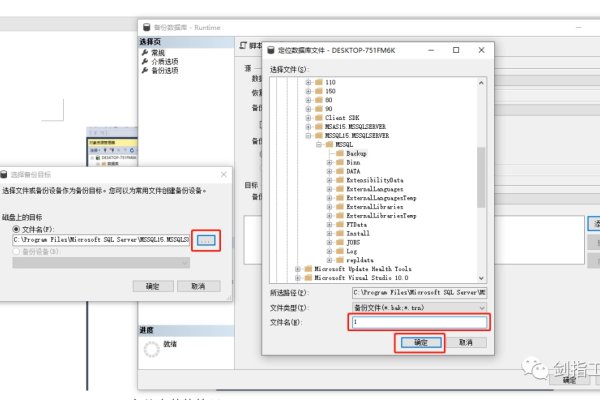
Task: Click the JOBS folder icon
Action: (x=338, y=241)
